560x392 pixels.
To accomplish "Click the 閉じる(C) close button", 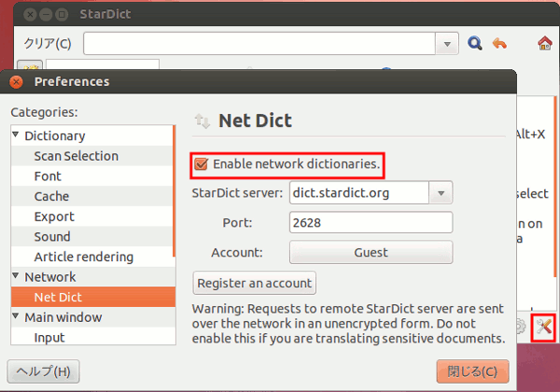I will (472, 371).
